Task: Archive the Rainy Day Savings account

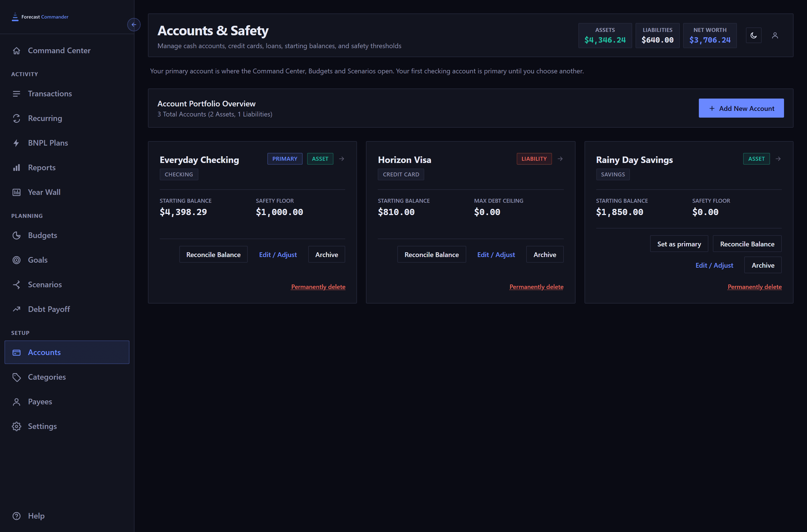Action: click(763, 265)
